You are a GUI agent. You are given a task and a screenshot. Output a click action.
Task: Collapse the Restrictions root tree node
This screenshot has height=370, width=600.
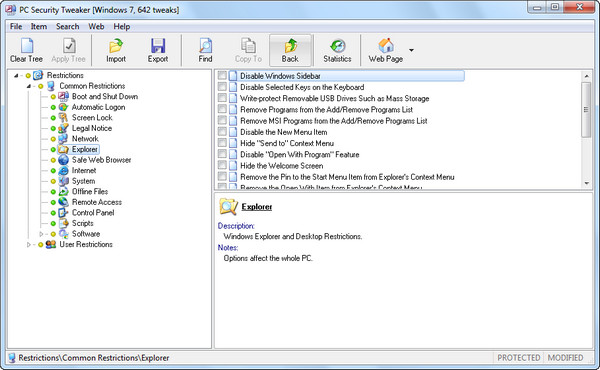16,75
